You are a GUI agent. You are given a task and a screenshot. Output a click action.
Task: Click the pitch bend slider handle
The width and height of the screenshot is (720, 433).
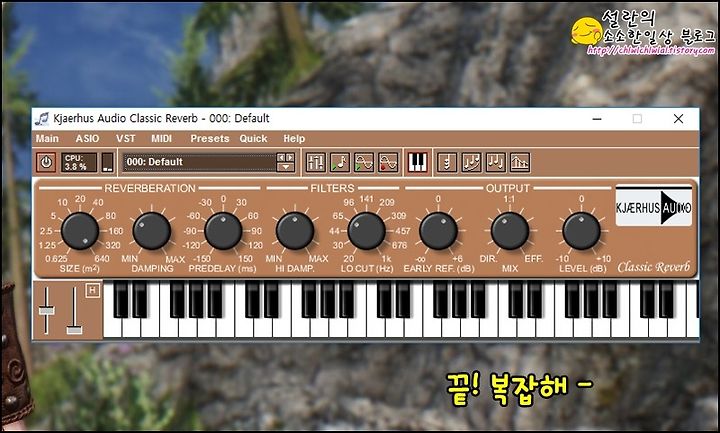[x=46, y=310]
